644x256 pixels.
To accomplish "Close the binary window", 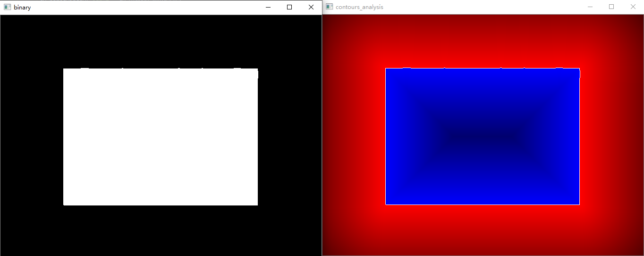I will click(311, 7).
